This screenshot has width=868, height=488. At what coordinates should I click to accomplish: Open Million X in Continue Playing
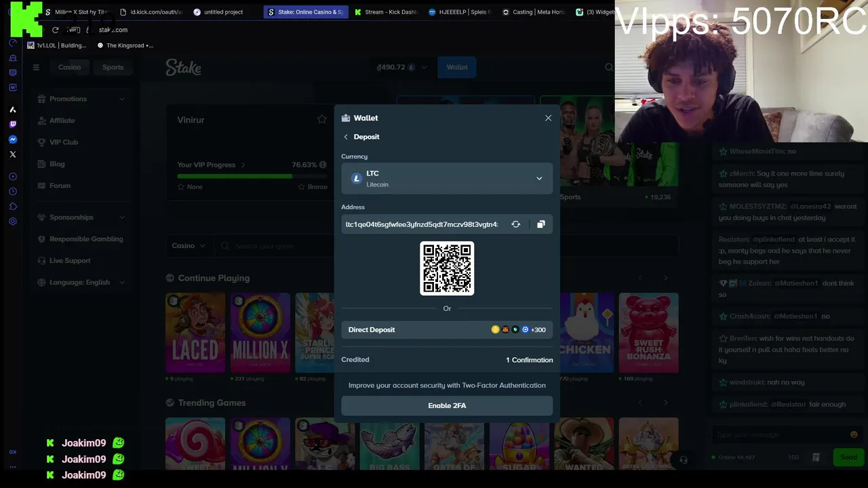coord(260,333)
